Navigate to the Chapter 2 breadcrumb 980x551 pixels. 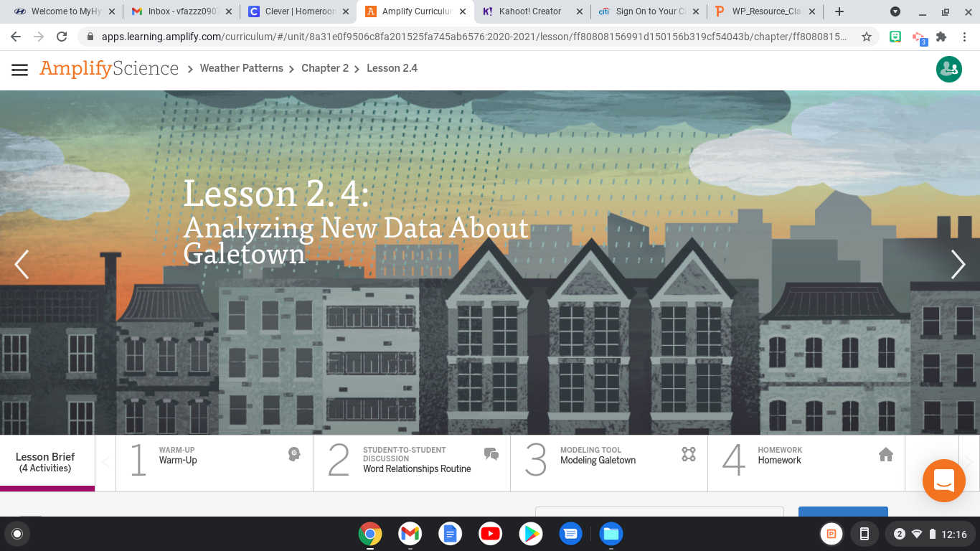pos(324,68)
